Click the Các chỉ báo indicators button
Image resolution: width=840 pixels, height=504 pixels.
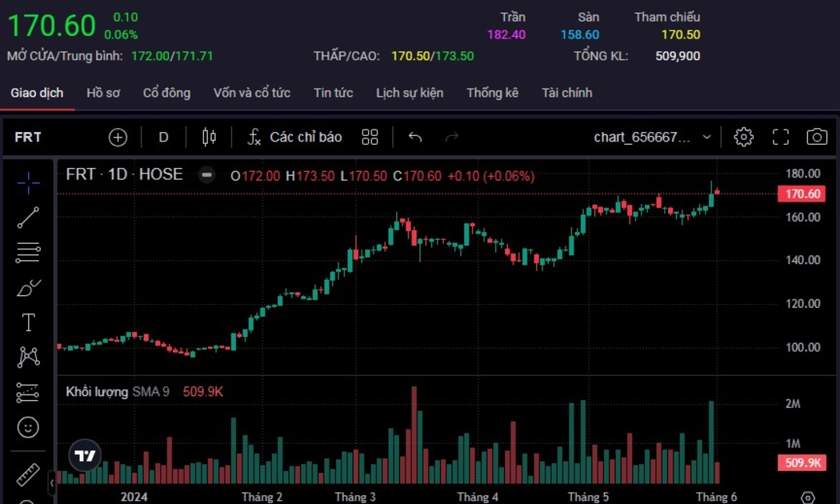294,137
